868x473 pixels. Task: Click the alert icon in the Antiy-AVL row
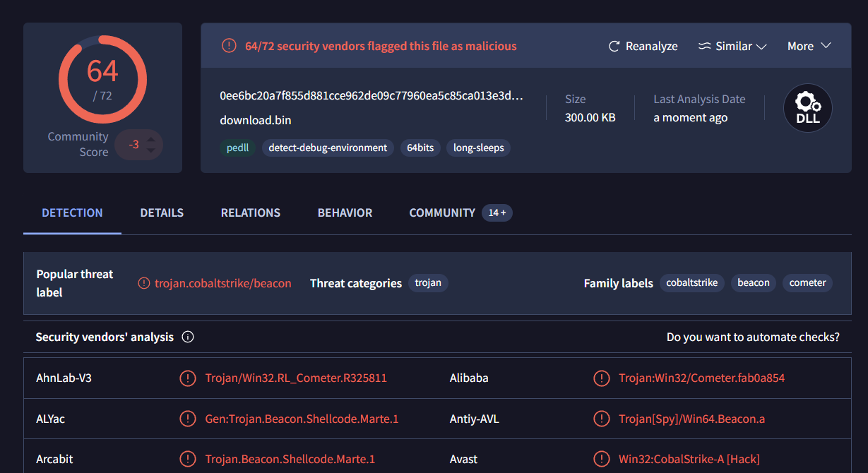(601, 419)
